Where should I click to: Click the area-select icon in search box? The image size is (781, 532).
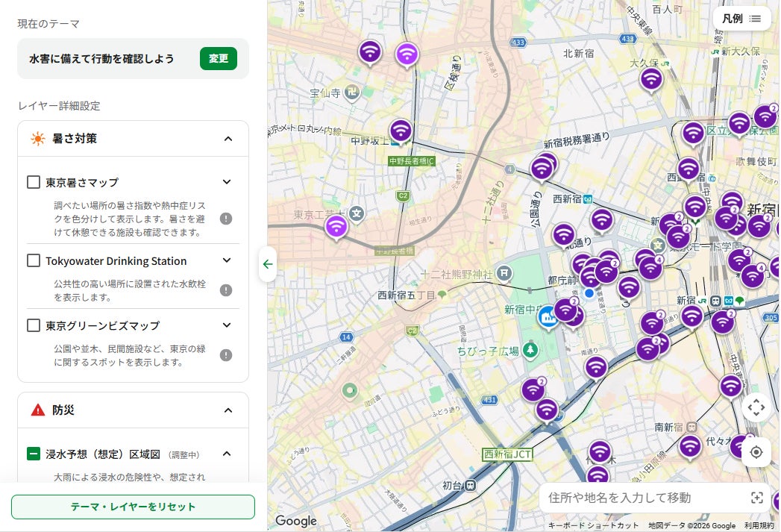click(757, 498)
